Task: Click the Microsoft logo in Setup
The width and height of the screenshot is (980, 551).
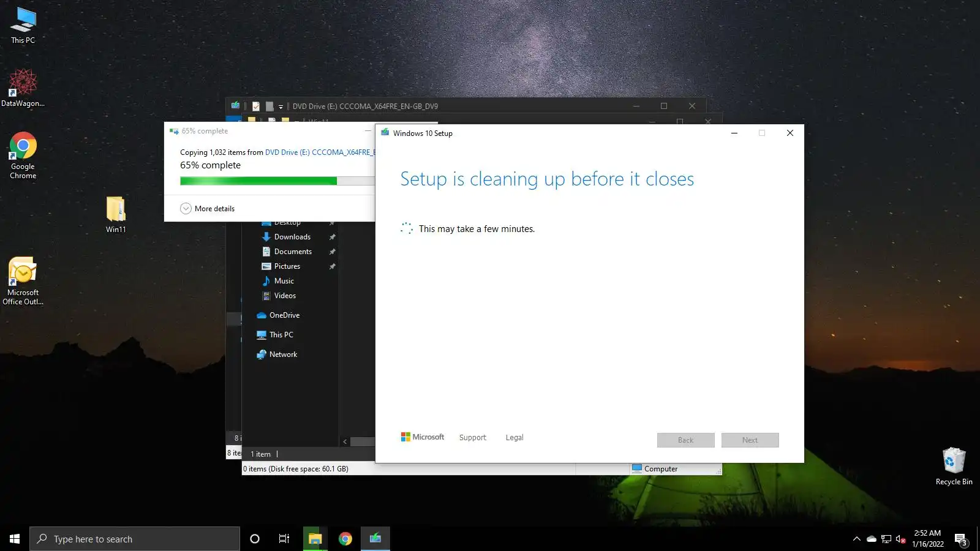Action: [423, 437]
